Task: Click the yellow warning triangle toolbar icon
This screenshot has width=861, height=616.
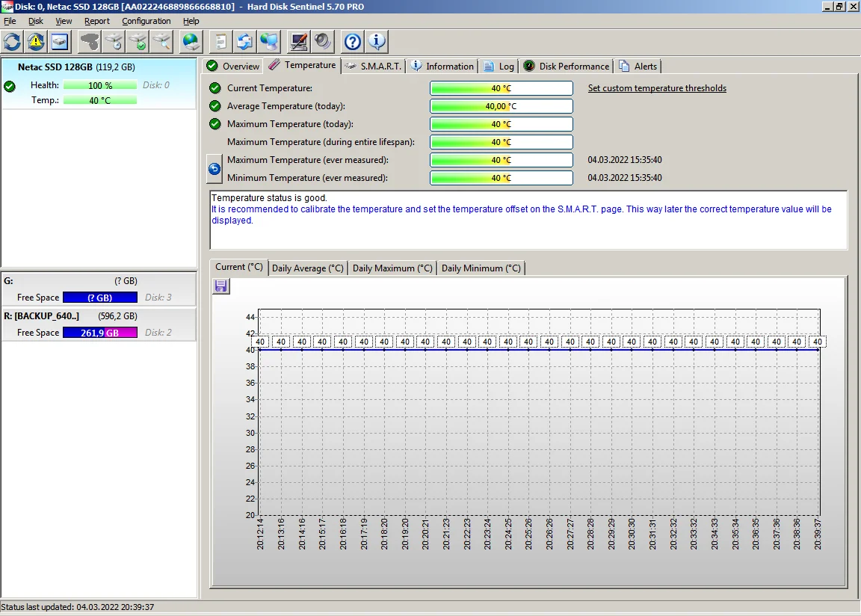Action: [36, 41]
